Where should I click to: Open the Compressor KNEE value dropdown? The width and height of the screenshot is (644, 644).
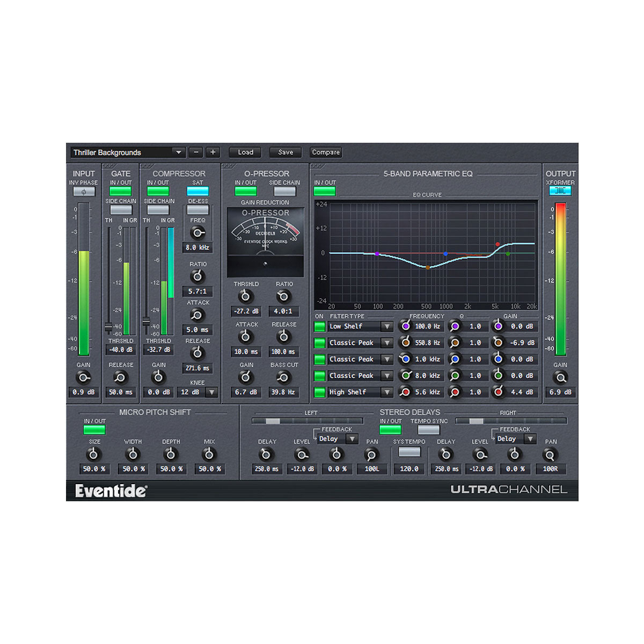pos(211,392)
